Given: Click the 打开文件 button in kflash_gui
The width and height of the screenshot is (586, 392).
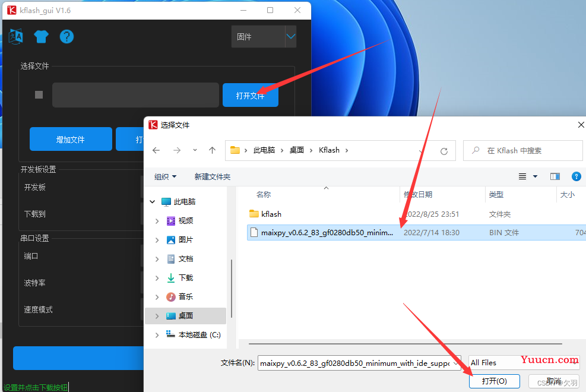Looking at the screenshot, I should [251, 95].
